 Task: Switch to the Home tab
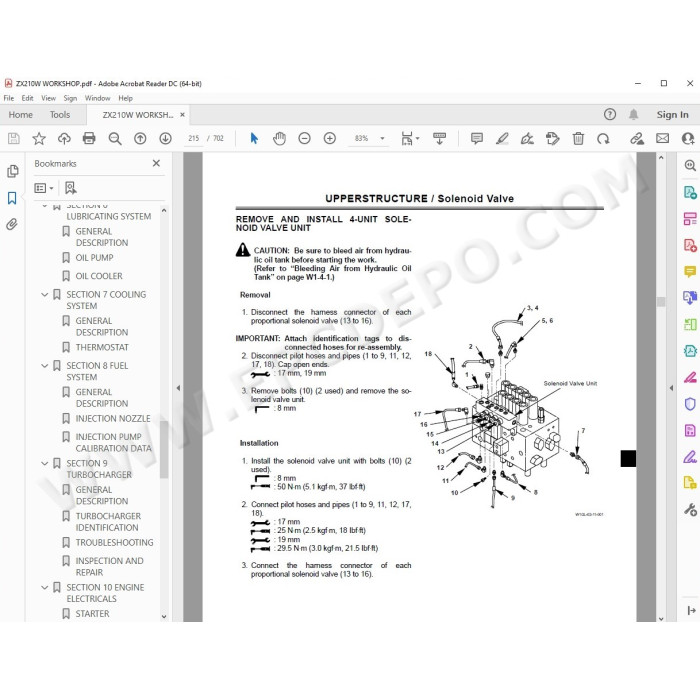pyautogui.click(x=21, y=115)
